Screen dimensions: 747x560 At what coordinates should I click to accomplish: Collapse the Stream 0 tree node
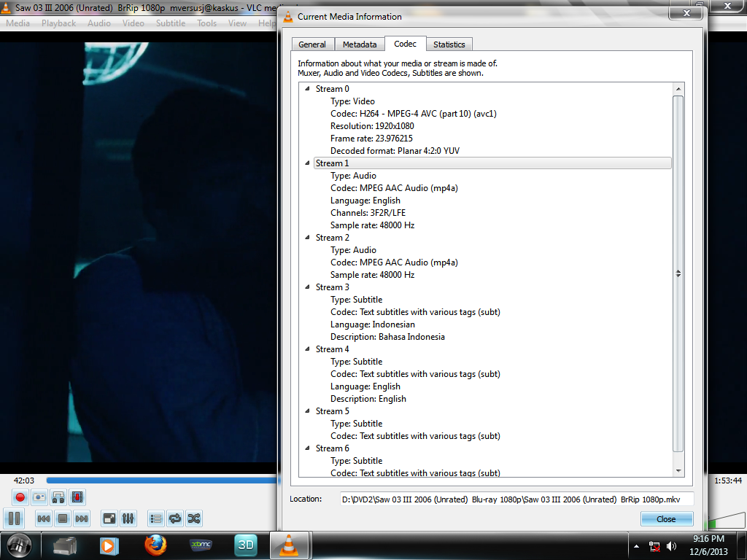pos(307,88)
